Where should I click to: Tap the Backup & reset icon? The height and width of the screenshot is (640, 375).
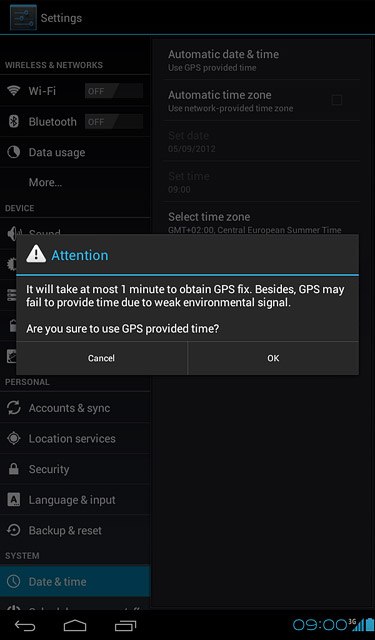point(14,530)
